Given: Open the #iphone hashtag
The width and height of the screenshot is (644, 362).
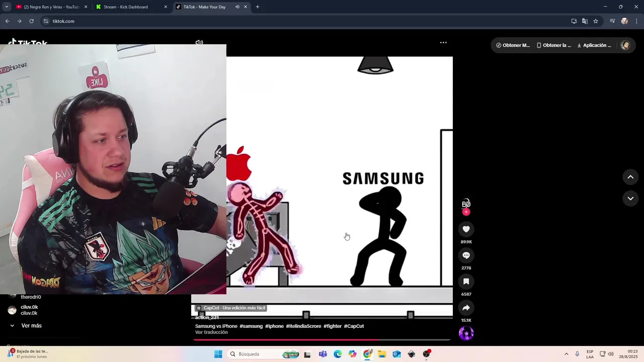Looking at the screenshot, I should 274,326.
